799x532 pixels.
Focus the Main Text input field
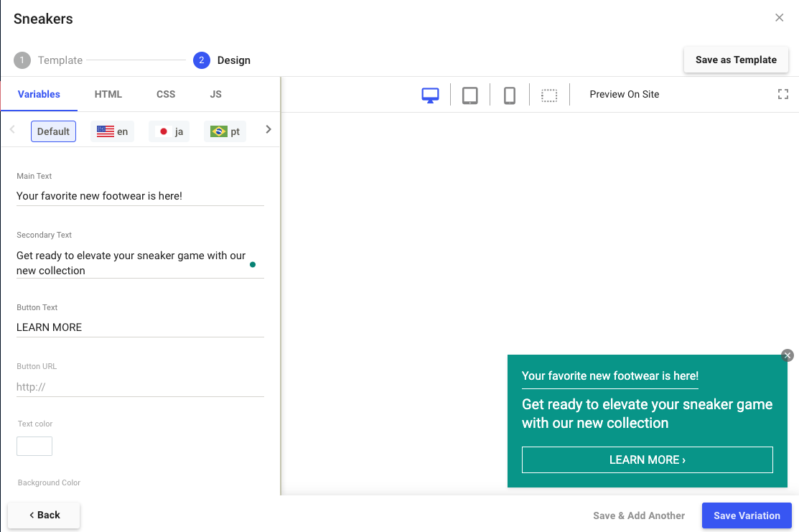click(x=140, y=196)
